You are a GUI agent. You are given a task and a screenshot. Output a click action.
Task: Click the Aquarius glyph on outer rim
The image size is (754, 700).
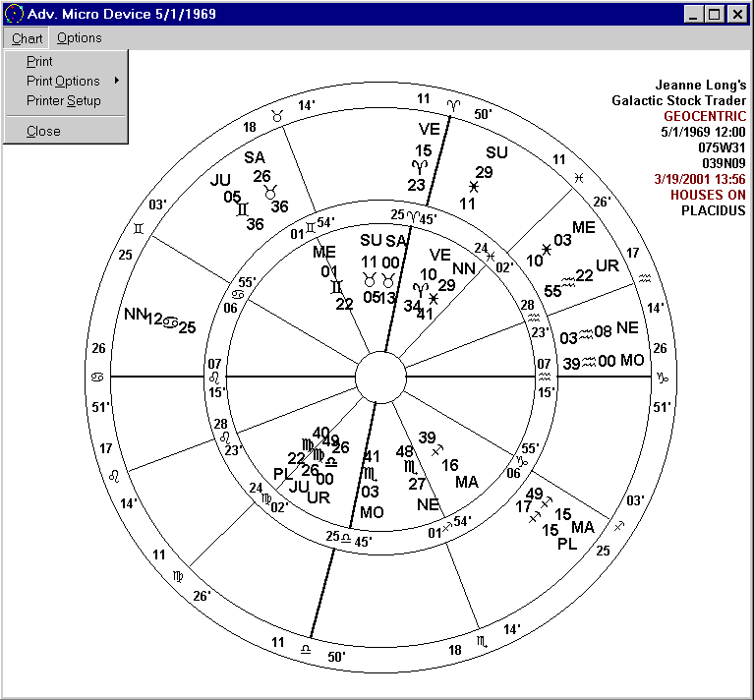tap(645, 278)
